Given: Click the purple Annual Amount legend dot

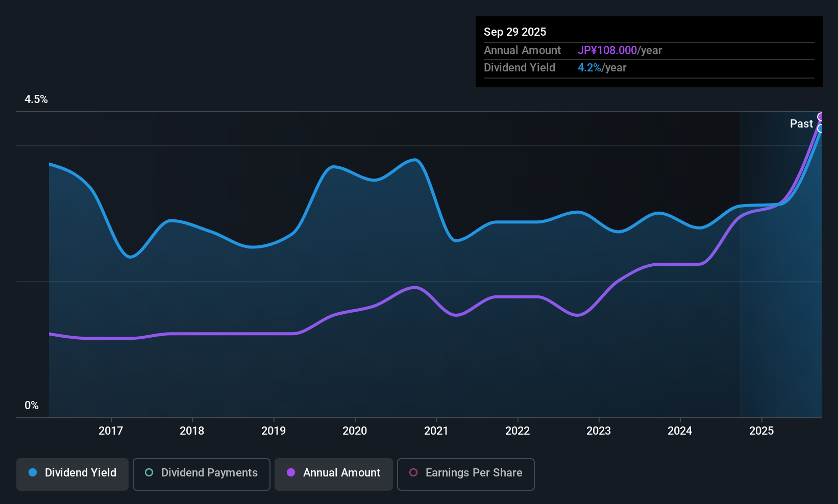Looking at the screenshot, I should pos(290,473).
